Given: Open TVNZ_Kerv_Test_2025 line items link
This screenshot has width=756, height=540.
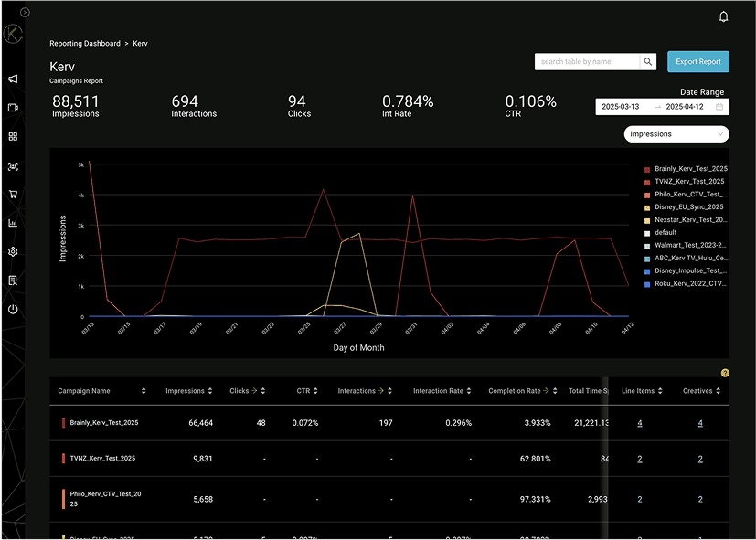Looking at the screenshot, I should 640,459.
